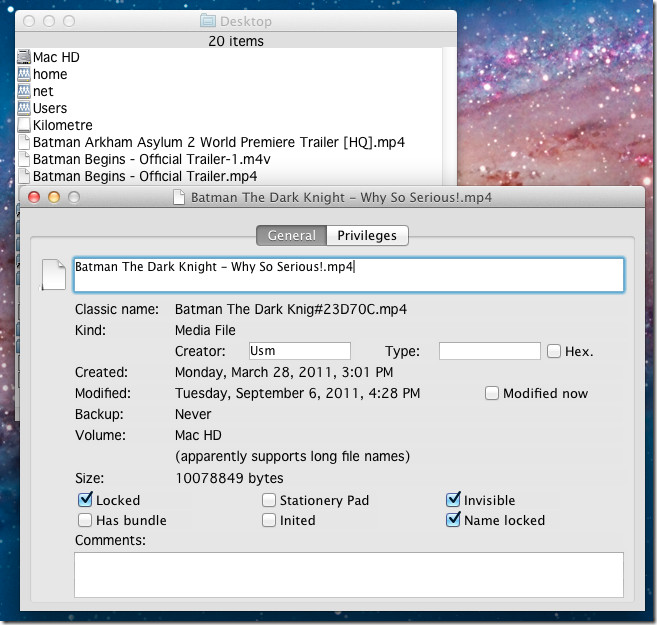657x625 pixels.
Task: Select the General tab
Action: click(x=292, y=235)
